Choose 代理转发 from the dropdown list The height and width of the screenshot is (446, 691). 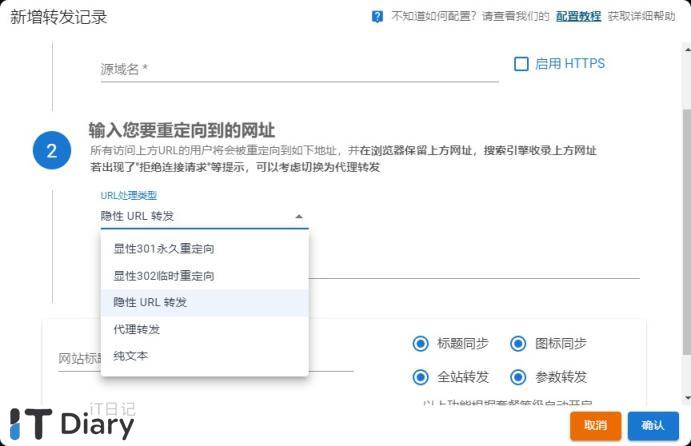coord(204,329)
